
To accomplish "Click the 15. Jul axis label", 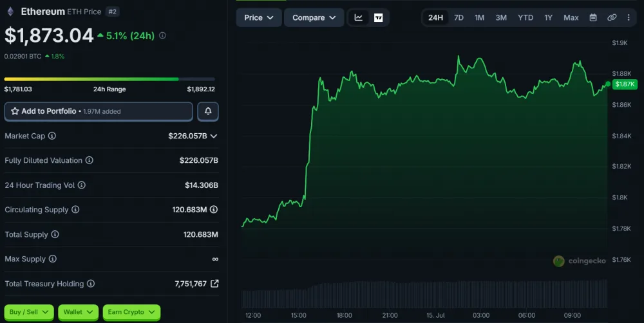I will pos(435,315).
